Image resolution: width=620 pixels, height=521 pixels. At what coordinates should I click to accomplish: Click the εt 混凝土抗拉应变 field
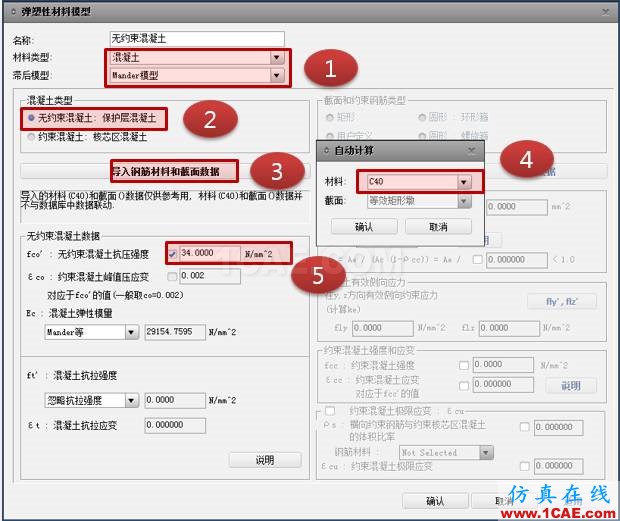175,425
